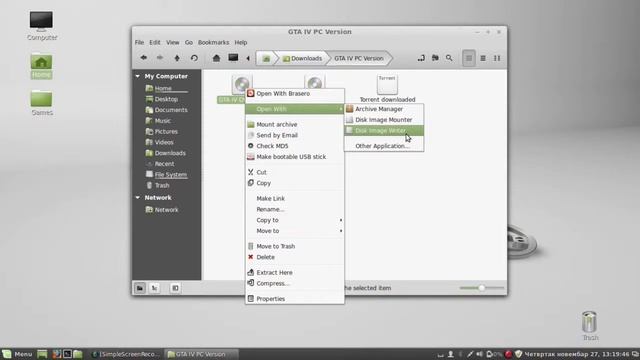The width and height of the screenshot is (640, 360).
Task: Open the Bookmarks menu
Action: click(x=213, y=42)
